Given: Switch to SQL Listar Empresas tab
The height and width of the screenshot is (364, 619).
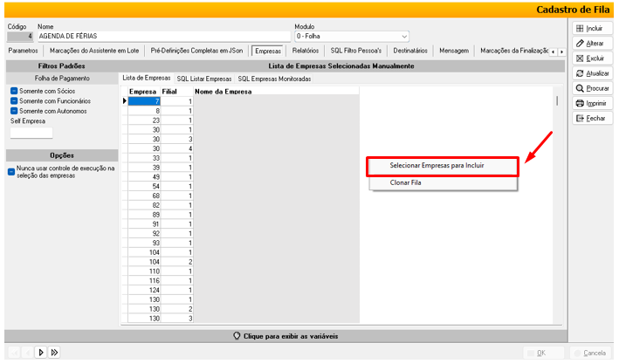Looking at the screenshot, I should (203, 79).
